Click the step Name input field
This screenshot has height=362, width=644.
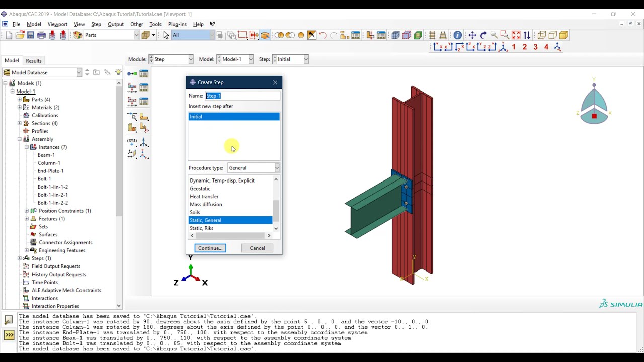(x=243, y=96)
